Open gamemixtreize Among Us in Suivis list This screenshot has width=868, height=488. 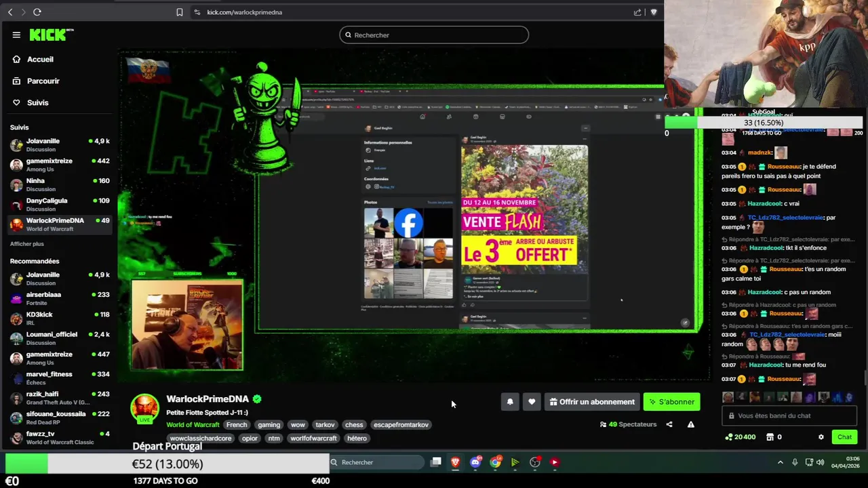(x=60, y=164)
